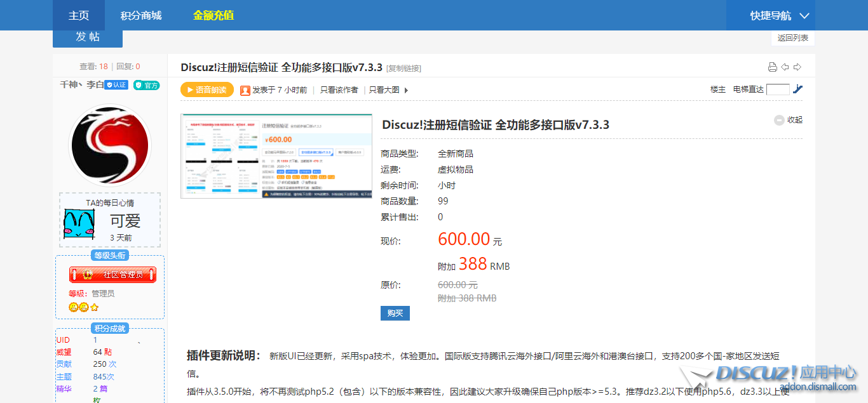The height and width of the screenshot is (403, 868).
Task: Focus the 电梯直达 floor input box
Action: (x=778, y=89)
